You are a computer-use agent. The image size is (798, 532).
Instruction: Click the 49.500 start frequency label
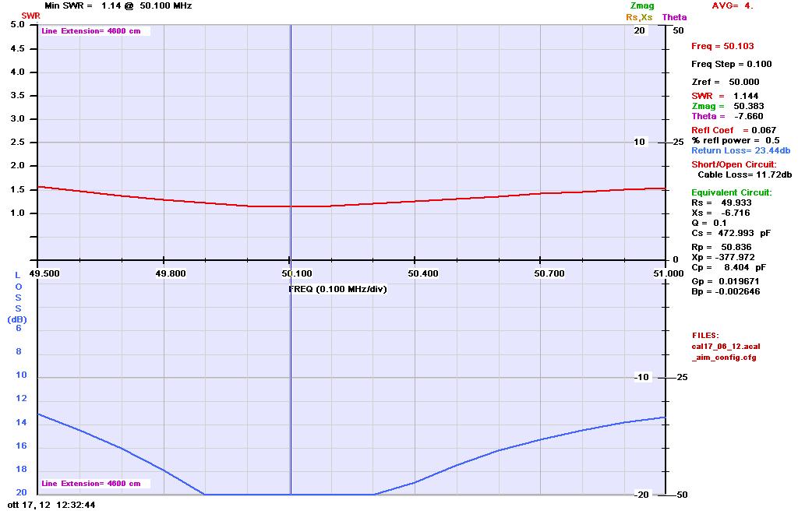(x=37, y=273)
